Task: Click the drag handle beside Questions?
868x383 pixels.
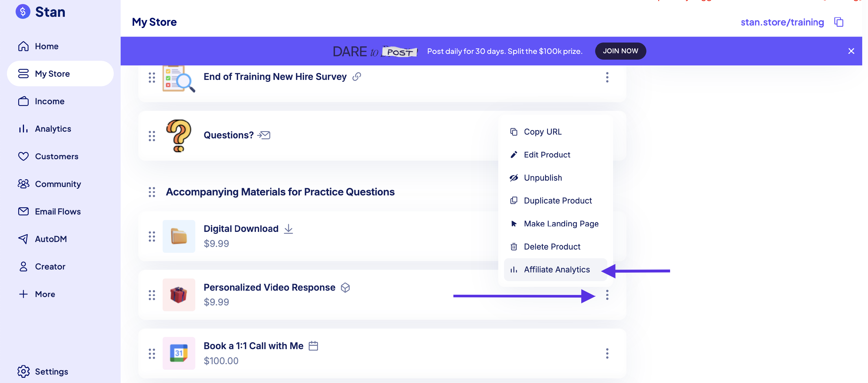Action: (152, 136)
